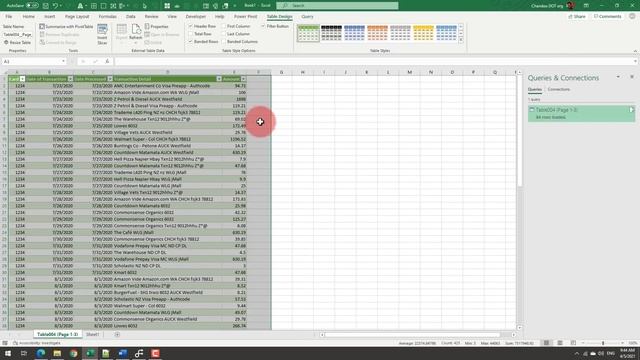
Task: Toggle the Banded Rows checkbox
Action: pyautogui.click(x=191, y=42)
